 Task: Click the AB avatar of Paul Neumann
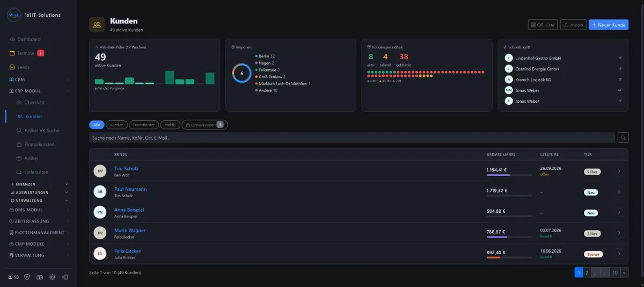pos(100,192)
